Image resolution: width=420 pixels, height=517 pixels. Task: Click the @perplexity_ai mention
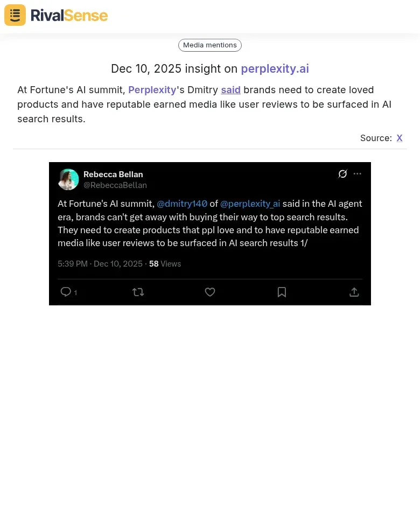[250, 204]
